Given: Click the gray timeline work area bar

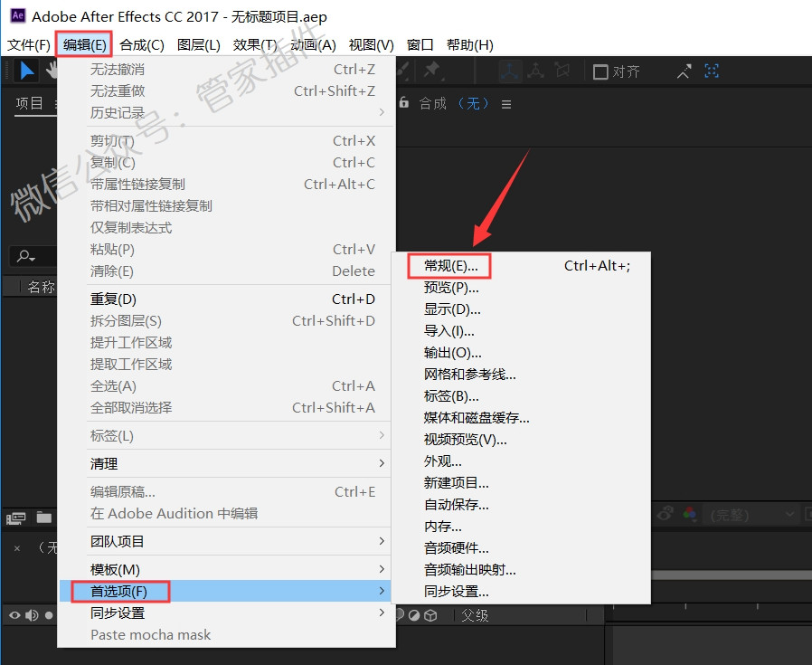Looking at the screenshot, I should [x=732, y=575].
